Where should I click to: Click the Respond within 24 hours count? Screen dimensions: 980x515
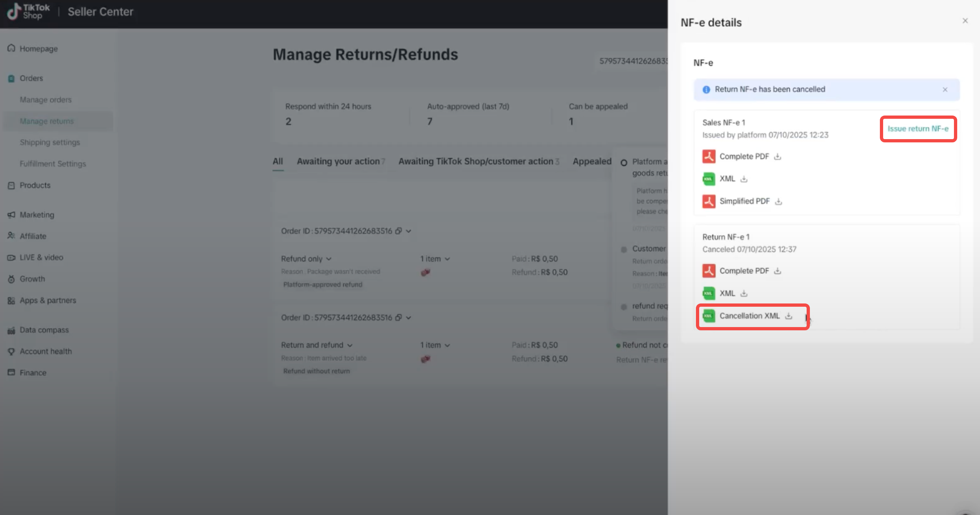(x=288, y=122)
